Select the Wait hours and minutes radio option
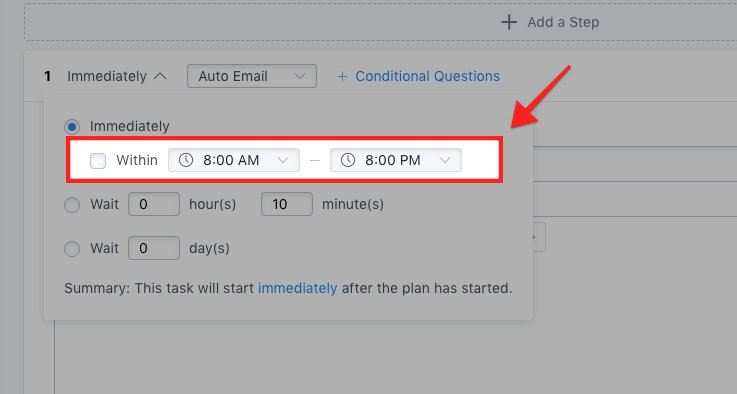 (72, 205)
